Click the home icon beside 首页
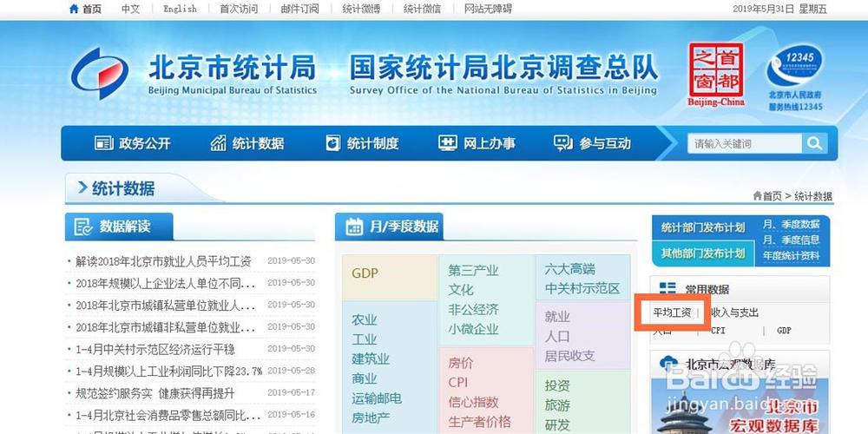The height and width of the screenshot is (434, 868). (x=74, y=9)
